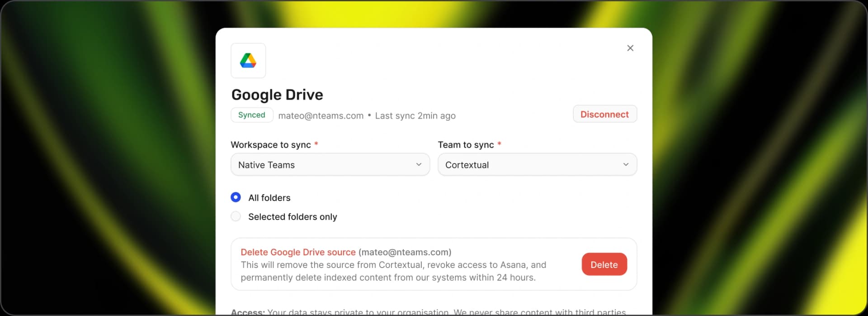Choose Selected folders only radio option
The height and width of the screenshot is (316, 868).
[x=236, y=216]
